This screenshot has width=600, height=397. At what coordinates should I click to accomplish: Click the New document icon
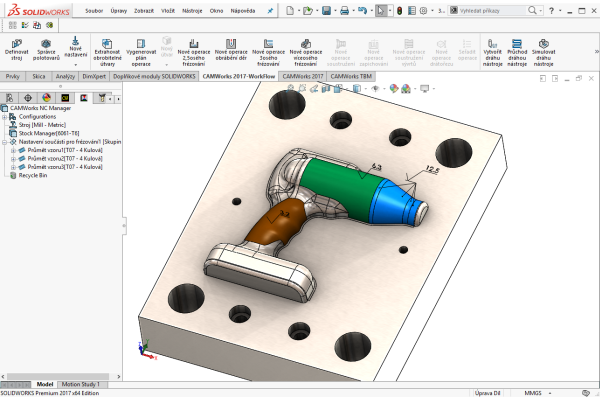coord(290,11)
